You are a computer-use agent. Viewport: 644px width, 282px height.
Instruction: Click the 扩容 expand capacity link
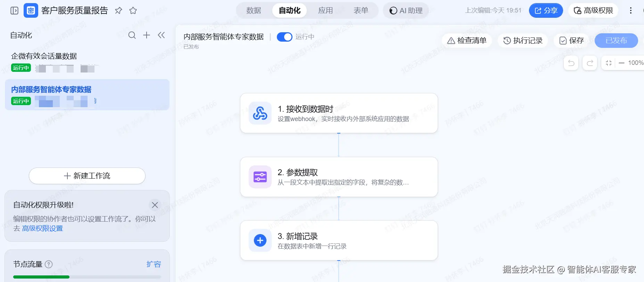154,264
